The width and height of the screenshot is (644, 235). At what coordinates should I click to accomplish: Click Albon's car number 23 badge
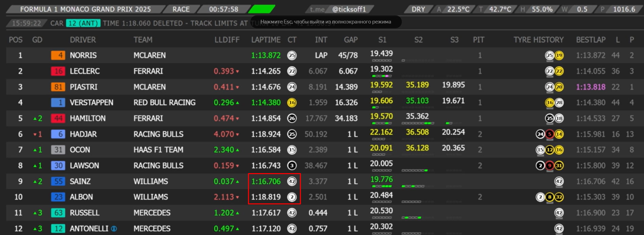pos(58,197)
